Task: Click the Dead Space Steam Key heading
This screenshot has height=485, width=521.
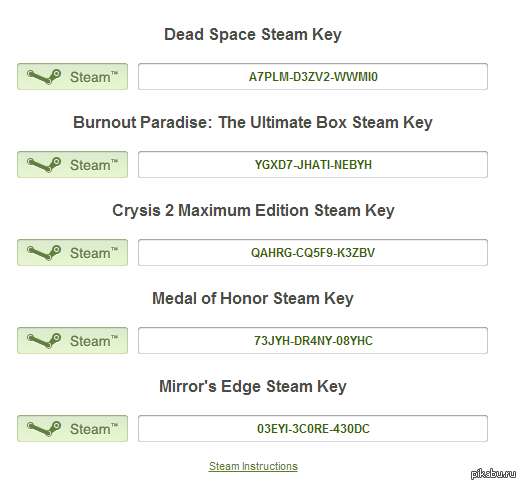Action: point(253,35)
